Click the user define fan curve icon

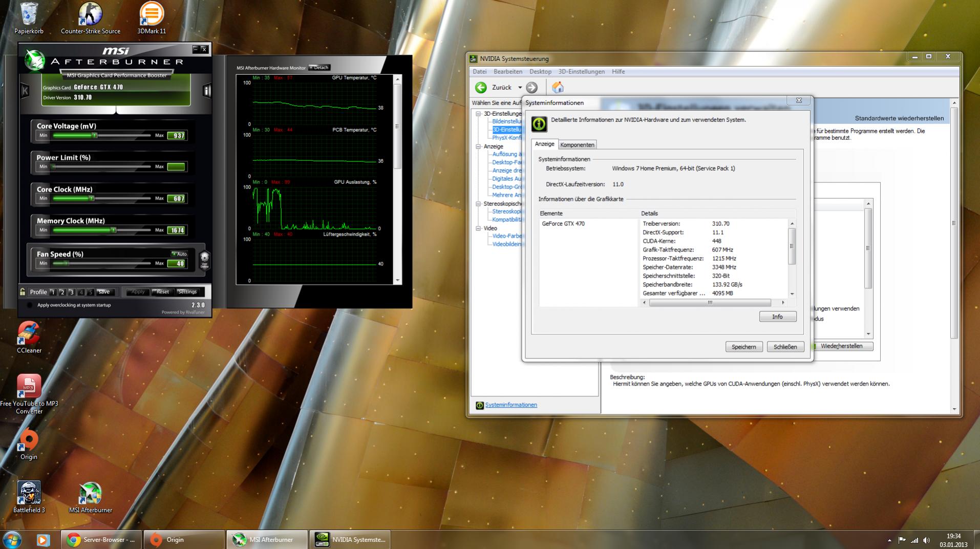(x=204, y=260)
